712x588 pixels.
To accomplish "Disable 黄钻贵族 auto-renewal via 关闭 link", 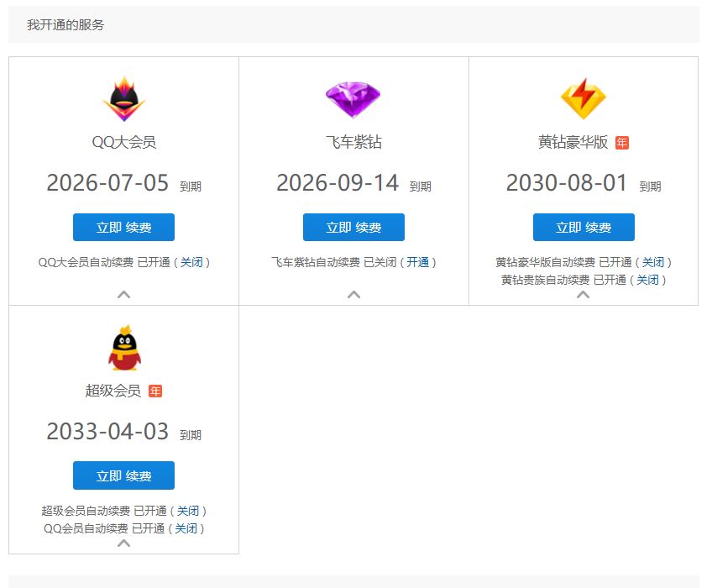I will (x=648, y=280).
